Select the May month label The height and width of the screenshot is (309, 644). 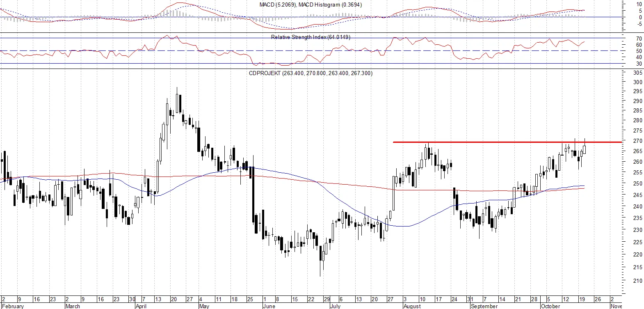tap(204, 306)
